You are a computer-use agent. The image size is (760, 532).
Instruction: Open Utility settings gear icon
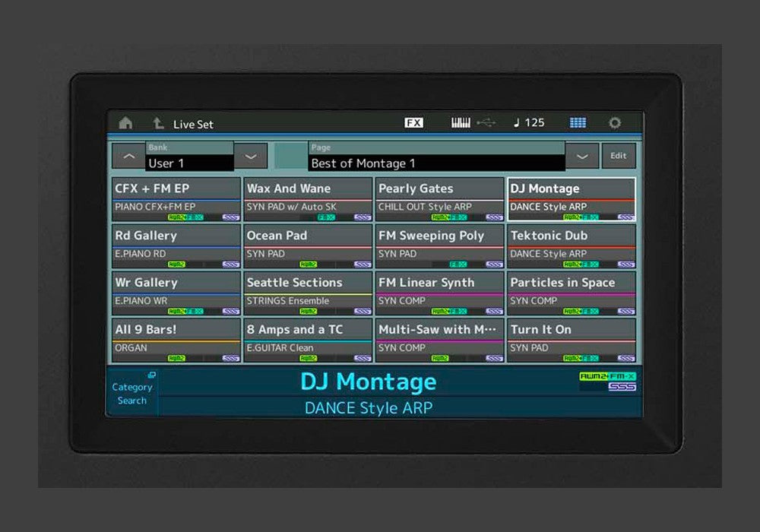[615, 123]
